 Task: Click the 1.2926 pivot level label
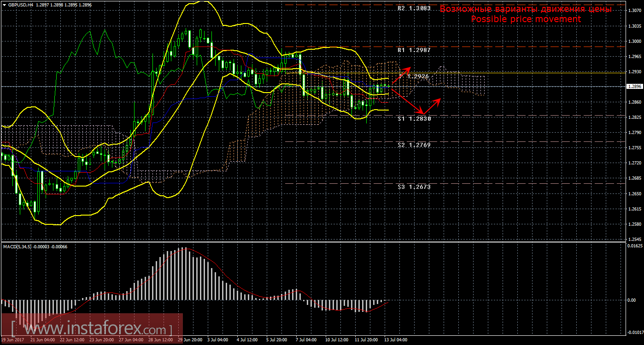point(418,76)
